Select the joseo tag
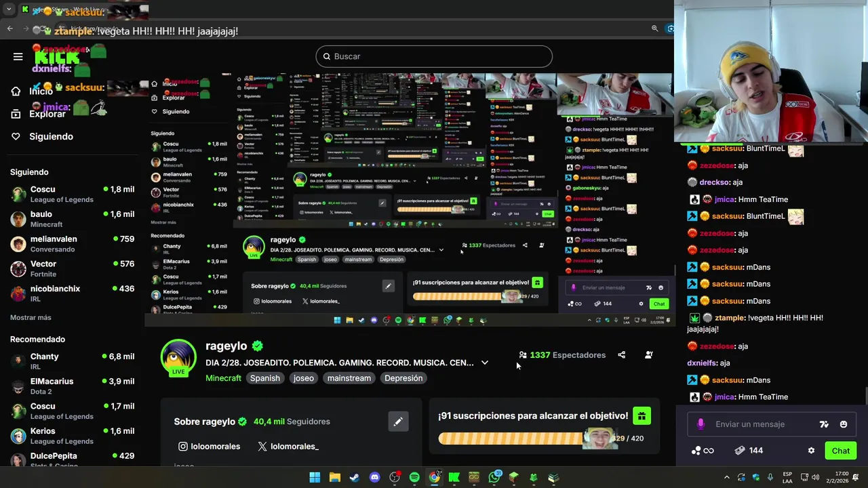Image resolution: width=868 pixels, height=488 pixels. [303, 378]
